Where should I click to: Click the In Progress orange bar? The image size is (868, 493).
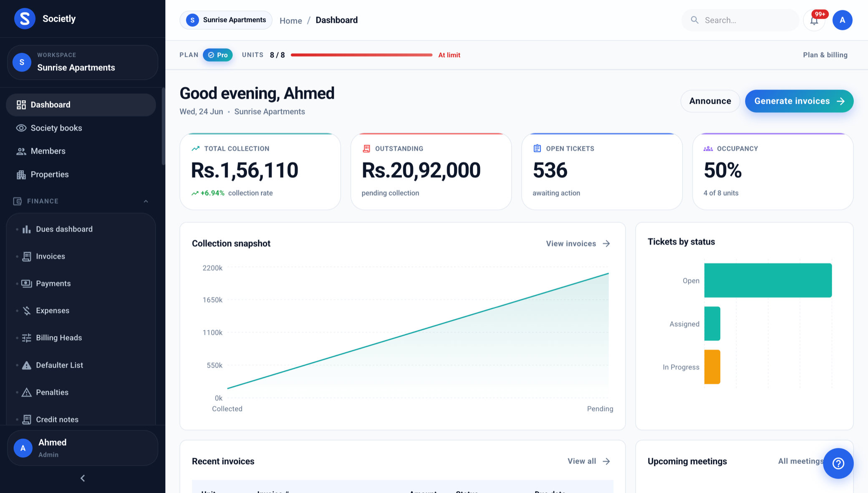click(x=712, y=367)
